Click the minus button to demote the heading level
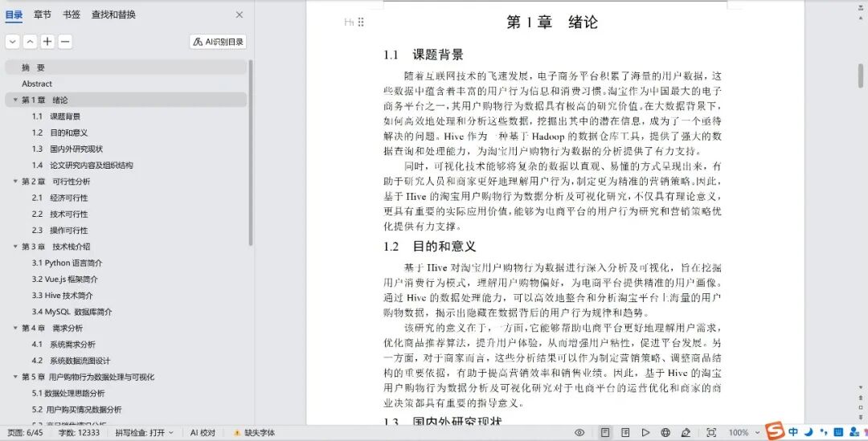868x441 pixels. (x=65, y=42)
